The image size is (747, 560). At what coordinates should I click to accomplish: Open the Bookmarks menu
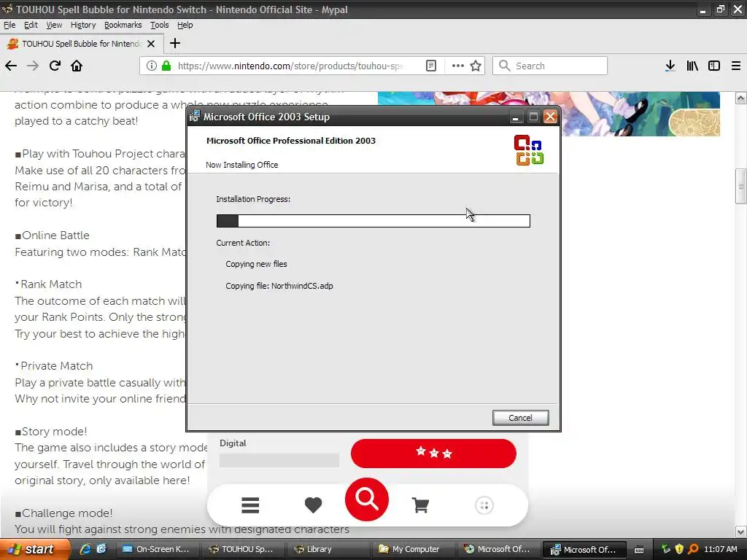pyautogui.click(x=123, y=25)
